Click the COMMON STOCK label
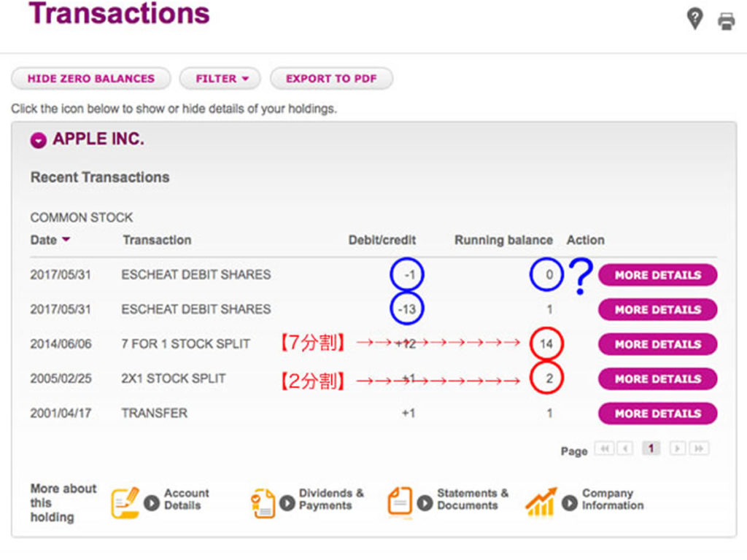Screen dimensions: 747x560 [x=82, y=217]
